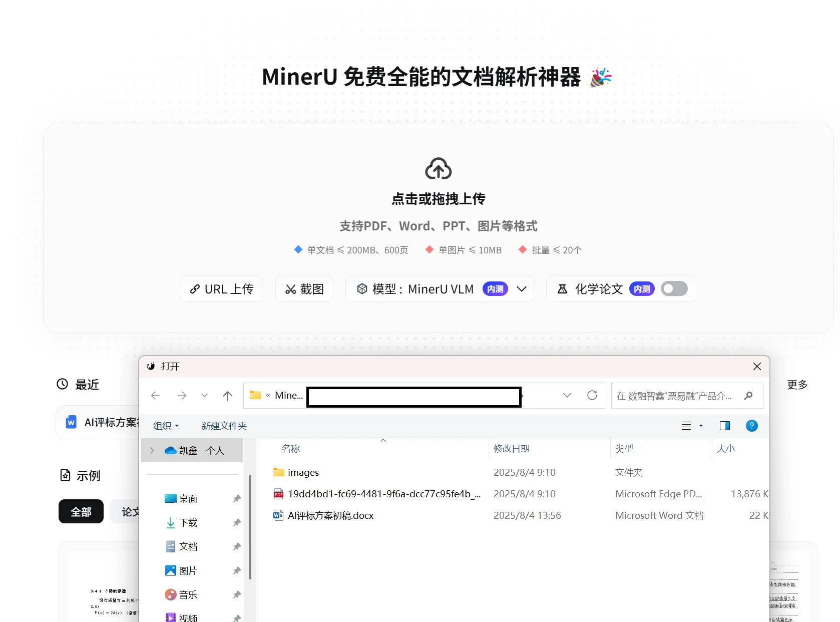Image resolution: width=840 pixels, height=622 pixels.
Task: Click the search magnifier icon in the dialog
Action: point(748,396)
